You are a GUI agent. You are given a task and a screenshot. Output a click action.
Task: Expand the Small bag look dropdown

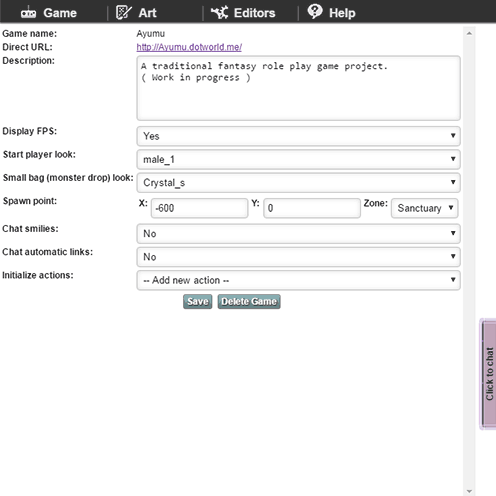pyautogui.click(x=298, y=183)
